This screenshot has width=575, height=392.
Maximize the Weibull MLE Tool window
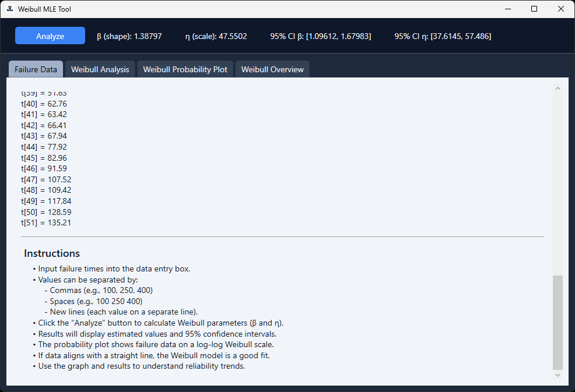pos(534,9)
